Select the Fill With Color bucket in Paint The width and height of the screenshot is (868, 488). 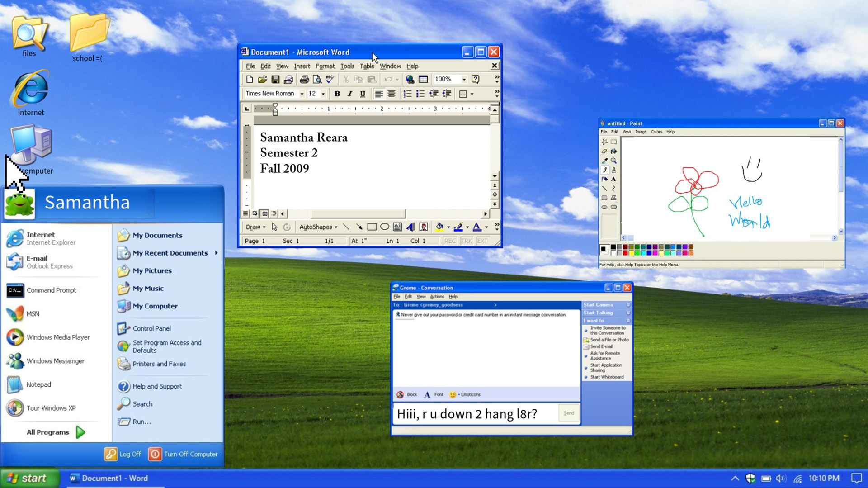(x=613, y=152)
